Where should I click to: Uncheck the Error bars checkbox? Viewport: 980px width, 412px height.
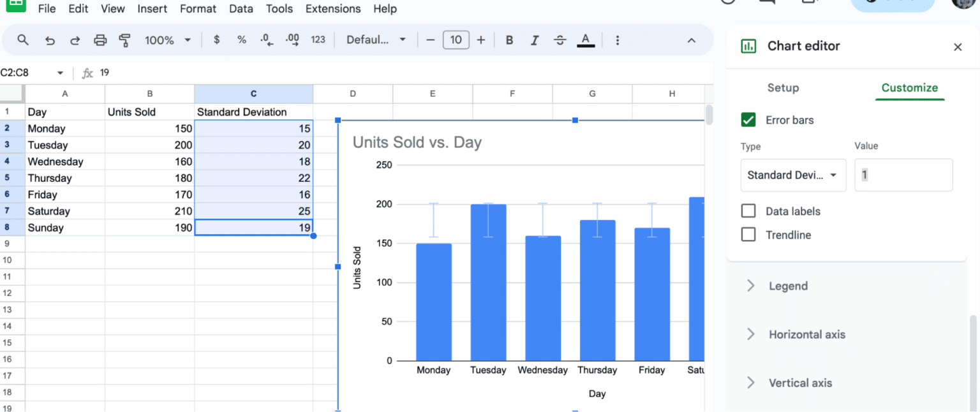click(x=748, y=119)
